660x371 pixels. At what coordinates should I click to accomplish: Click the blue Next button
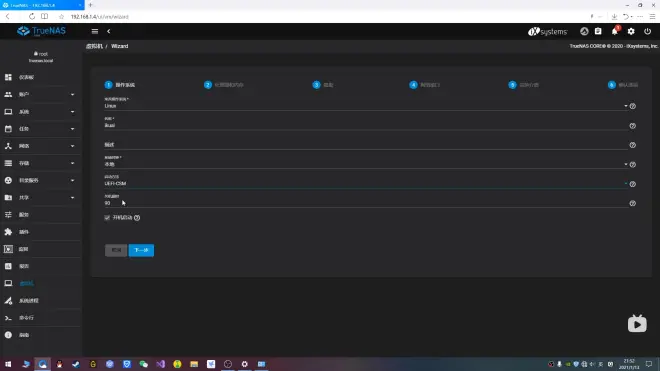pos(141,250)
